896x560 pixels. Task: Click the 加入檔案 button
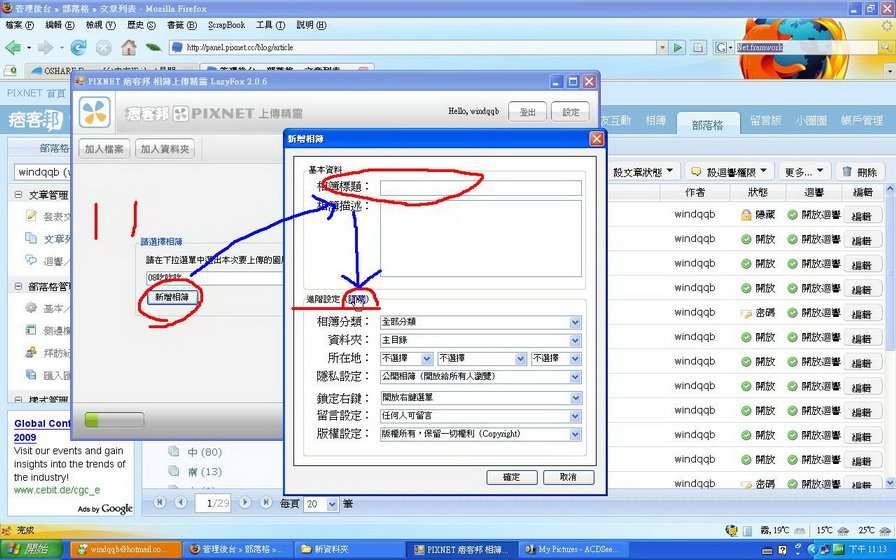click(x=104, y=149)
